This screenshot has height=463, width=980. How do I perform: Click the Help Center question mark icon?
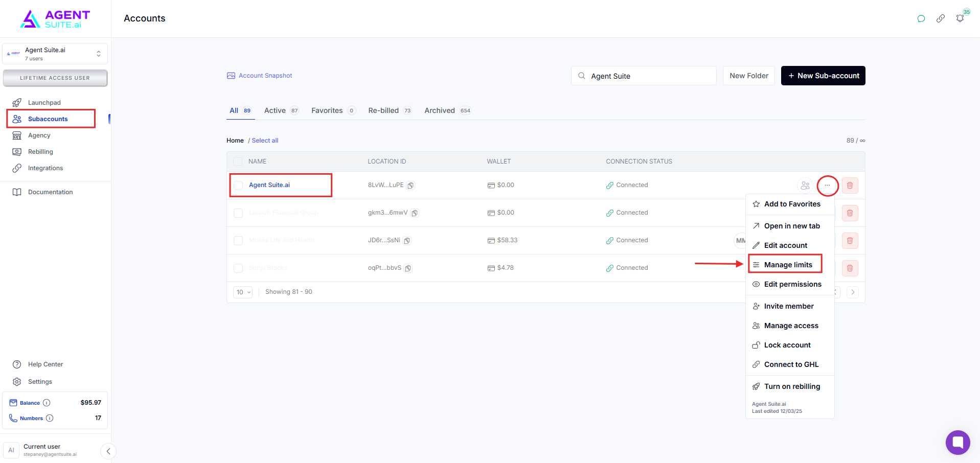pos(17,364)
